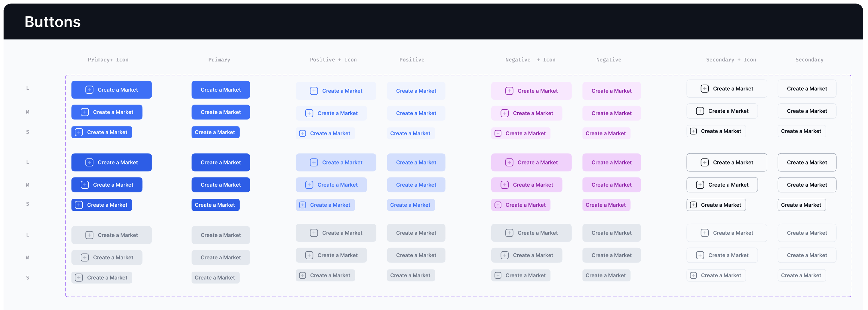
Task: Click plus icon in medium default Secondary + Icon button
Action: click(x=700, y=111)
